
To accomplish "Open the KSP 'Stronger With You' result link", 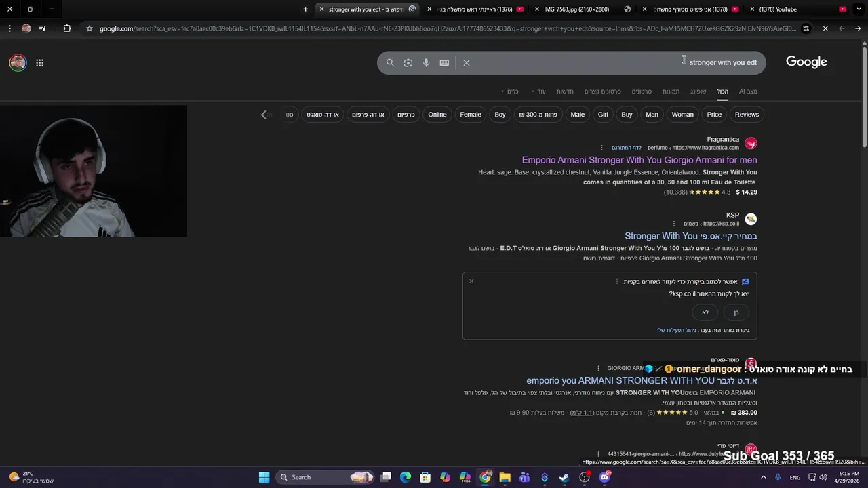I will click(x=691, y=236).
